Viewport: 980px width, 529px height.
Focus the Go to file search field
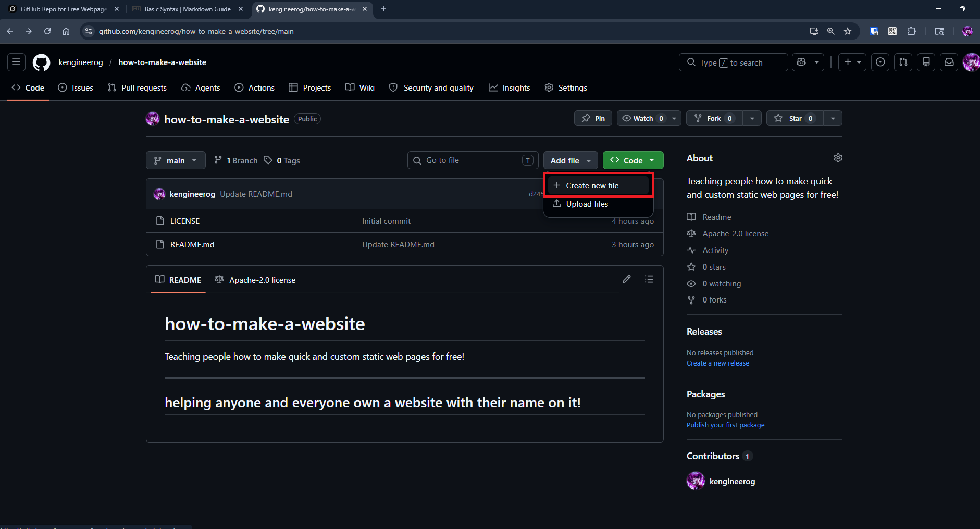click(x=473, y=160)
